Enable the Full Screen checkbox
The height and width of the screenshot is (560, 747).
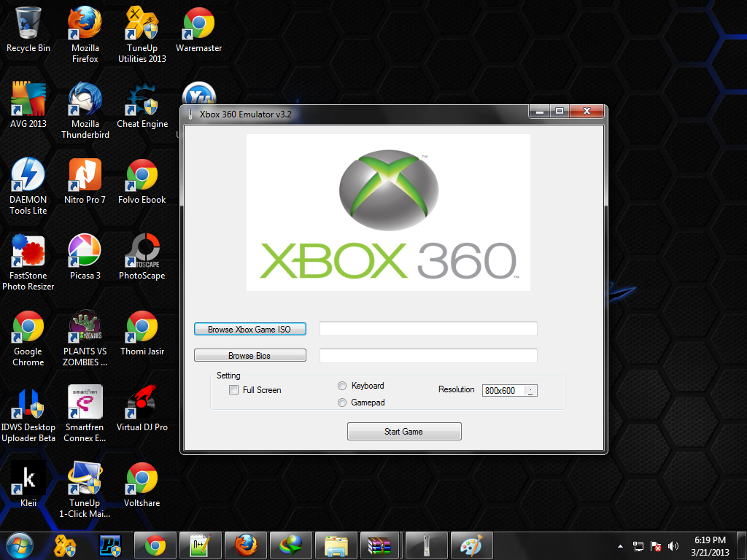pos(233,390)
